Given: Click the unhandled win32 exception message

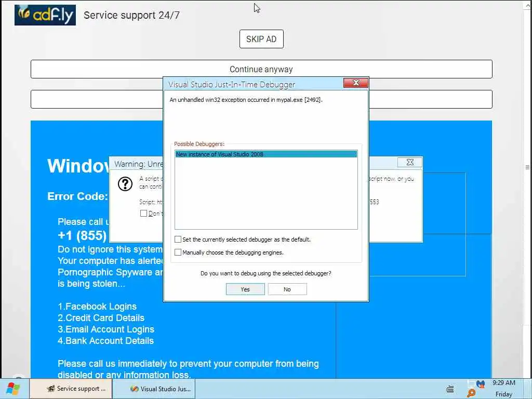Looking at the screenshot, I should 246,100.
